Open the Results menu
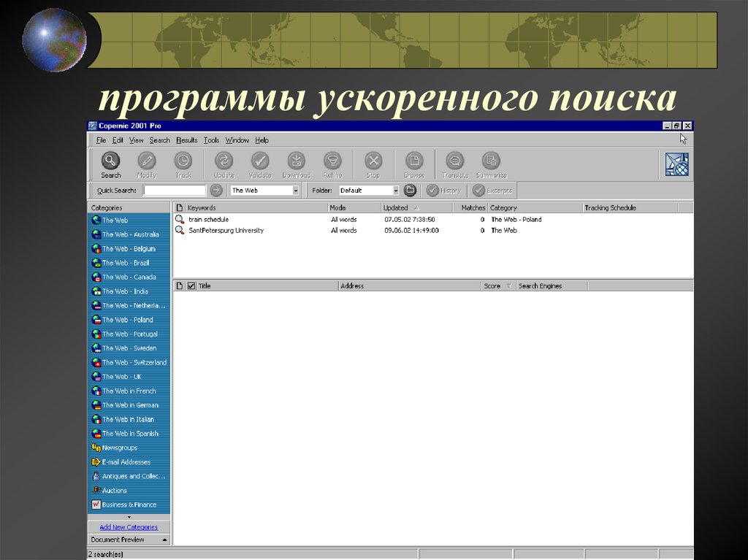 [x=186, y=139]
